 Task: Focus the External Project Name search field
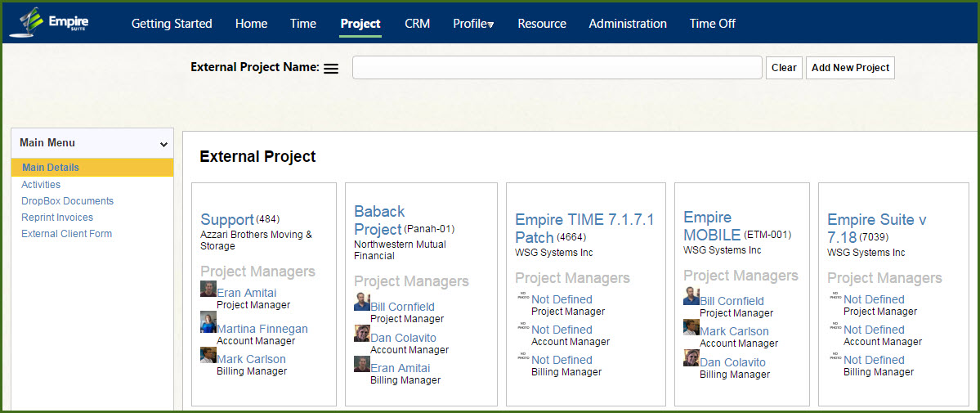pyautogui.click(x=557, y=68)
